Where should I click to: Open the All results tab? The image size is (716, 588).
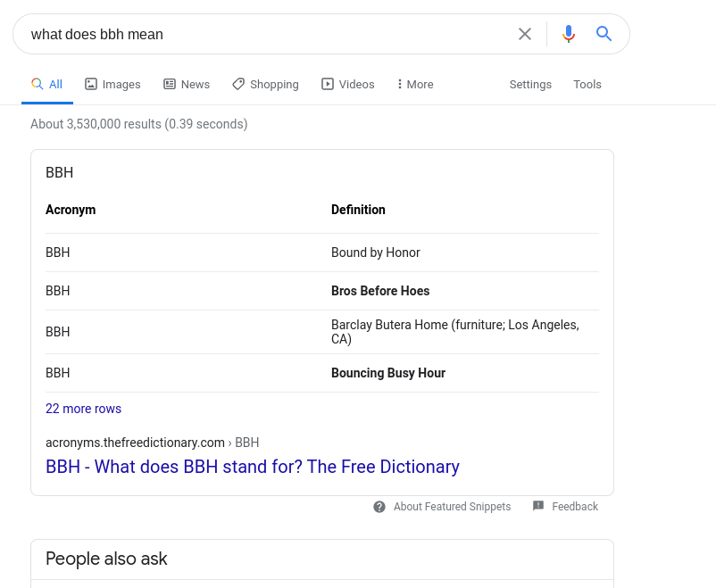point(47,85)
